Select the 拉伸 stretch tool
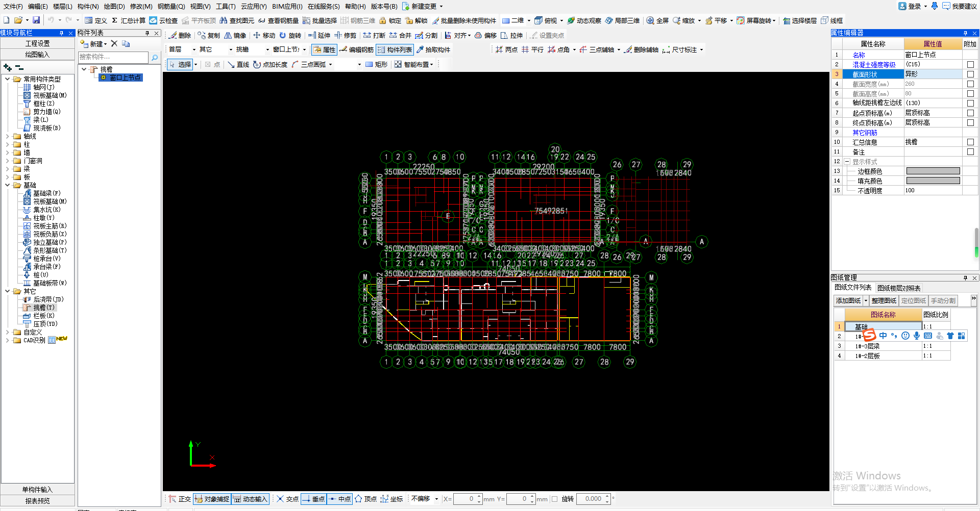The width and height of the screenshot is (980, 511). 512,35
